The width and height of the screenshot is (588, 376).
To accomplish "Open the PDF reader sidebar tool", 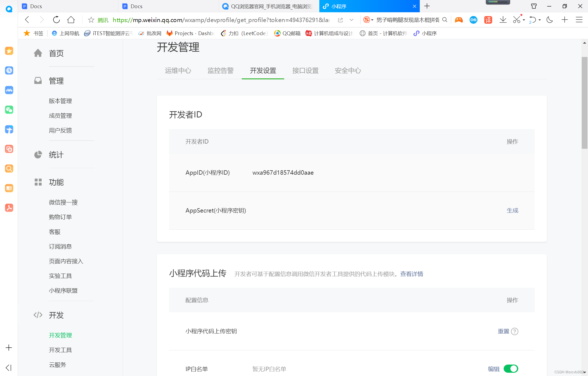I will coord(9,208).
